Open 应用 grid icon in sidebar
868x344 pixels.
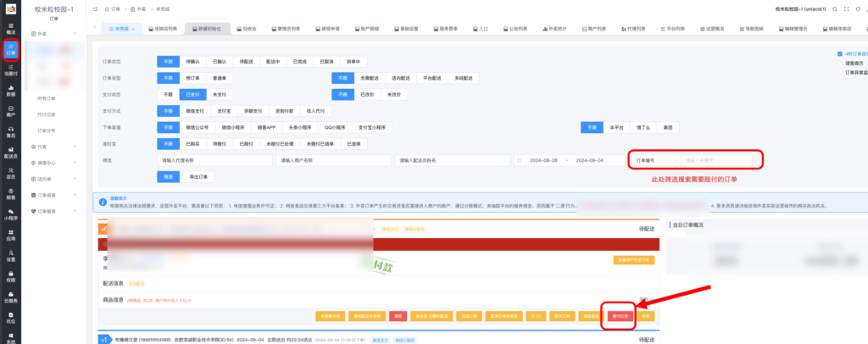10,236
